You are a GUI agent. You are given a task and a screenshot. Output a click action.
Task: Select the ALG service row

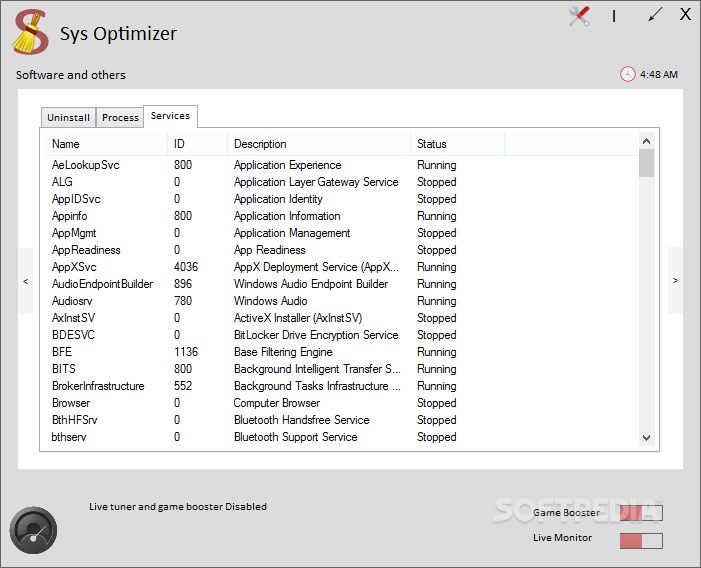click(342, 182)
